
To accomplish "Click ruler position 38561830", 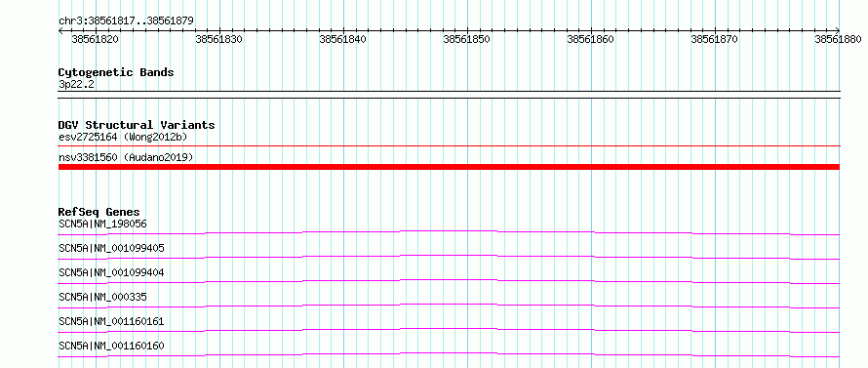I will point(219,39).
